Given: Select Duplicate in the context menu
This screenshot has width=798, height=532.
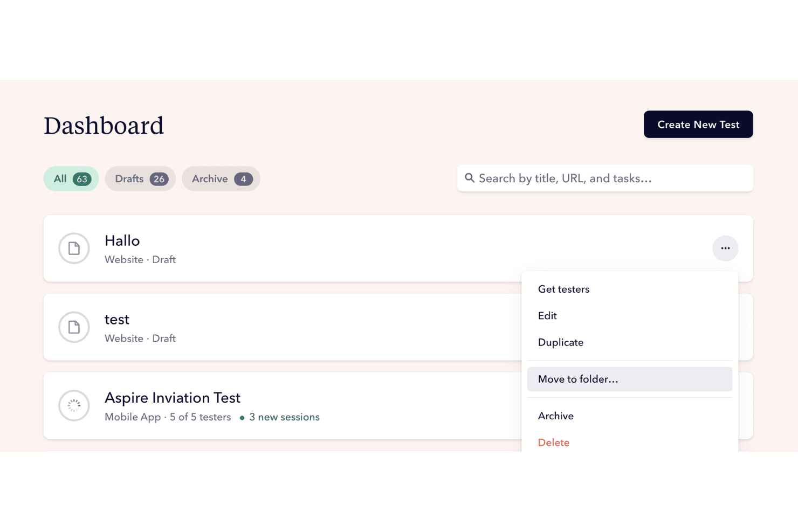Looking at the screenshot, I should (x=629, y=342).
